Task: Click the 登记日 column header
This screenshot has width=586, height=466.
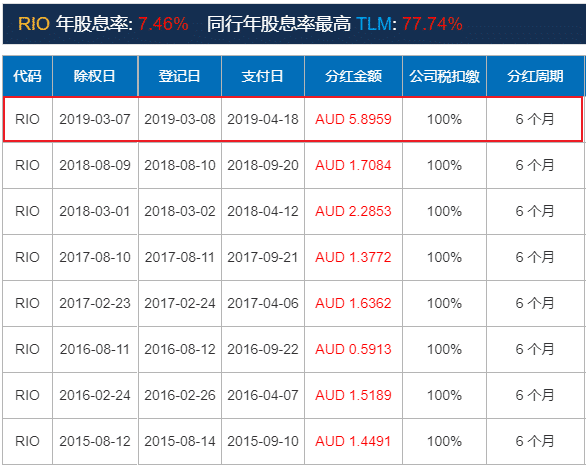Action: point(180,76)
